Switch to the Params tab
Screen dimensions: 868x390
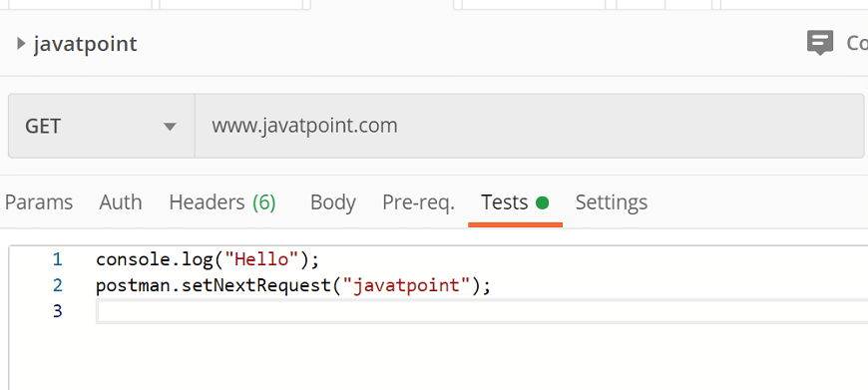(x=39, y=203)
